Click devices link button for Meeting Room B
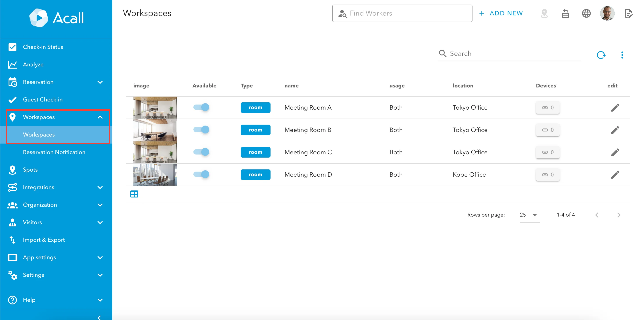644x320 pixels. pyautogui.click(x=547, y=130)
